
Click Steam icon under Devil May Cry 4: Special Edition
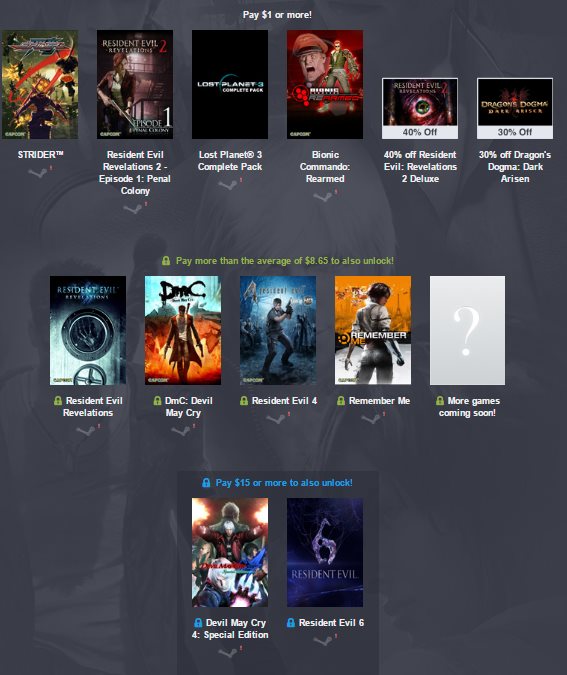tap(228, 653)
